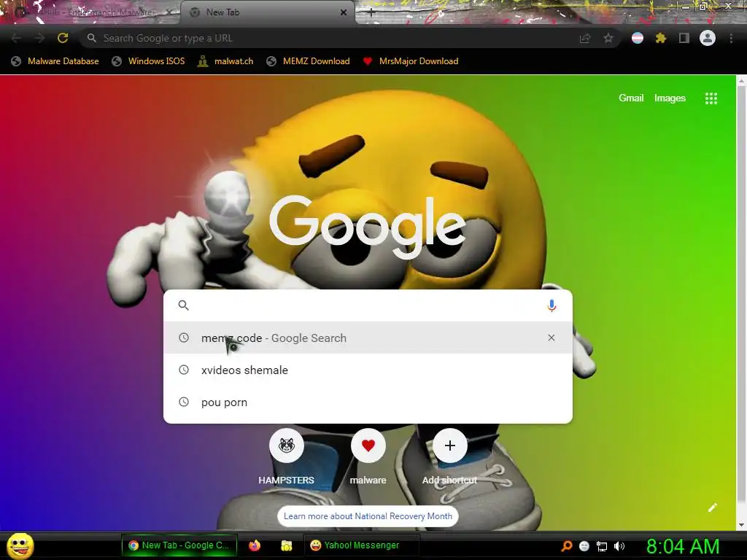Toggle the Chrome side panel icon

click(684, 38)
